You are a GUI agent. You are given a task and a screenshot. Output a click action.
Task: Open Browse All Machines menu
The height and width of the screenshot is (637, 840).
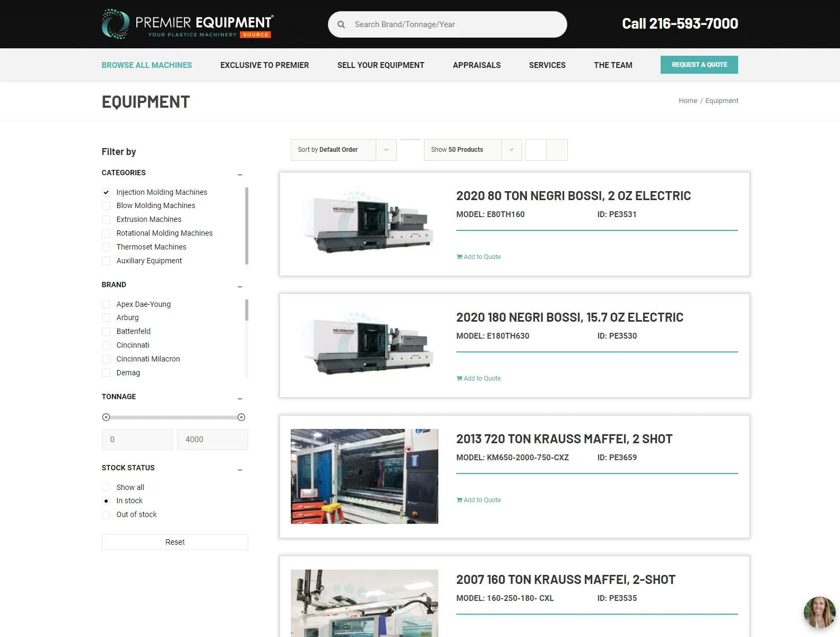[146, 65]
